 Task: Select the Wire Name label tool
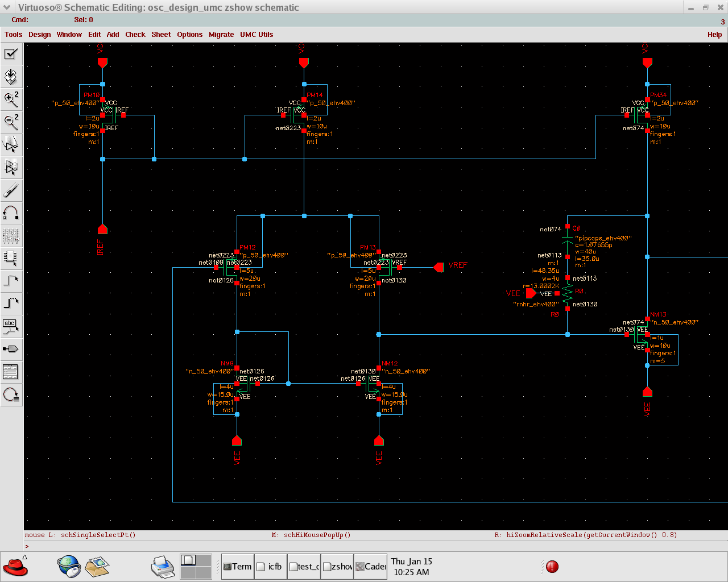pyautogui.click(x=11, y=326)
